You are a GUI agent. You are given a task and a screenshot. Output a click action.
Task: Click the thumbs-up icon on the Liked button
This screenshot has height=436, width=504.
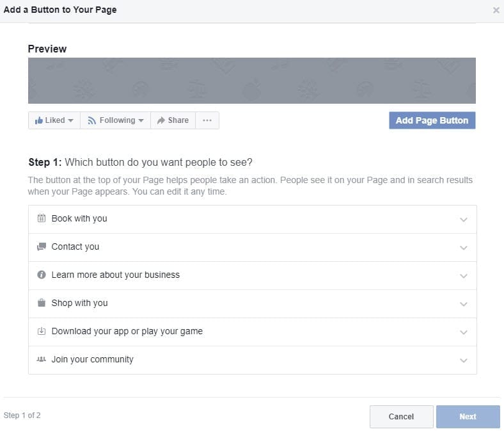click(39, 120)
